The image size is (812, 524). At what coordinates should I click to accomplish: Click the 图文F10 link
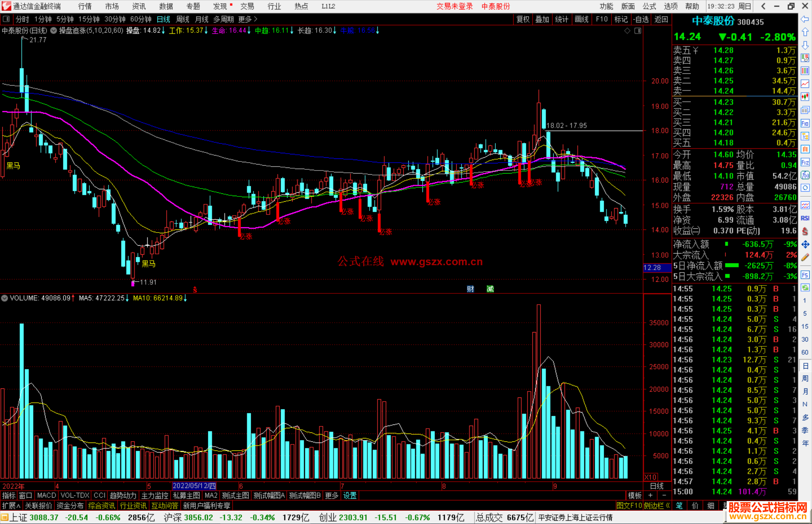(629, 506)
